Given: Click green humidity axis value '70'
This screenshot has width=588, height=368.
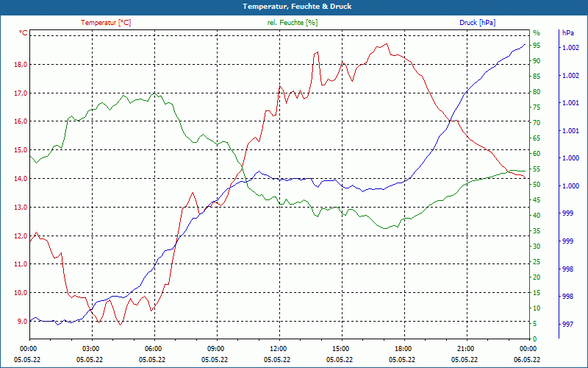Looking at the screenshot, I should 537,122.
